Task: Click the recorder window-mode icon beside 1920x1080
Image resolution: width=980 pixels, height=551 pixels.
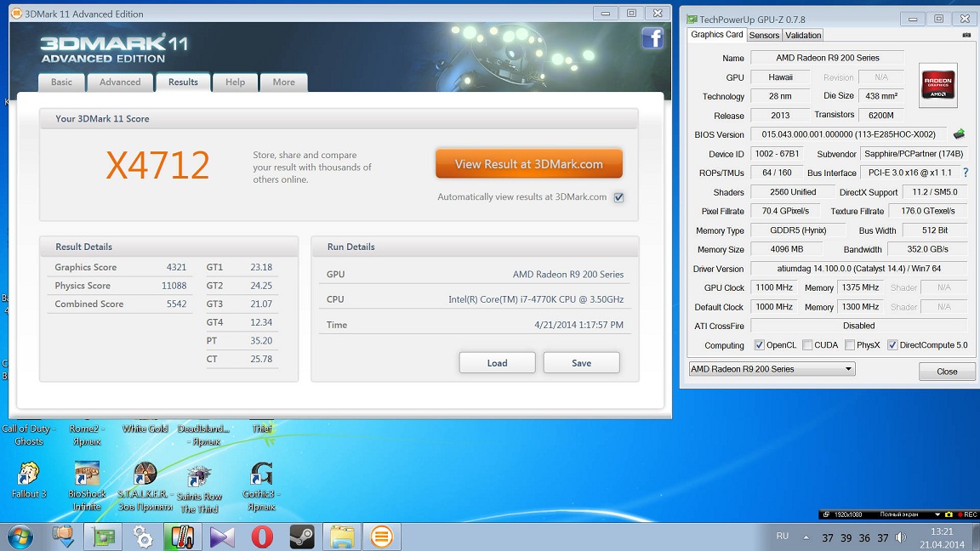Action: pos(826,514)
